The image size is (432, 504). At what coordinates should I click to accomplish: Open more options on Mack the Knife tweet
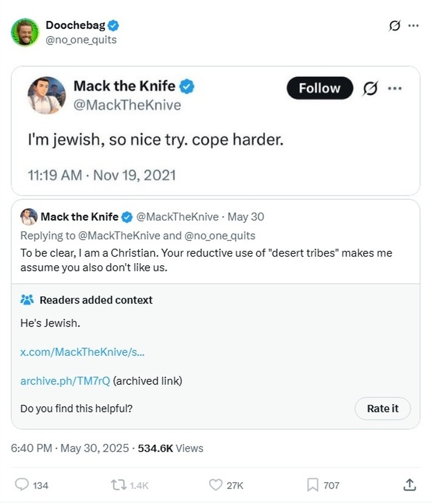coord(395,89)
